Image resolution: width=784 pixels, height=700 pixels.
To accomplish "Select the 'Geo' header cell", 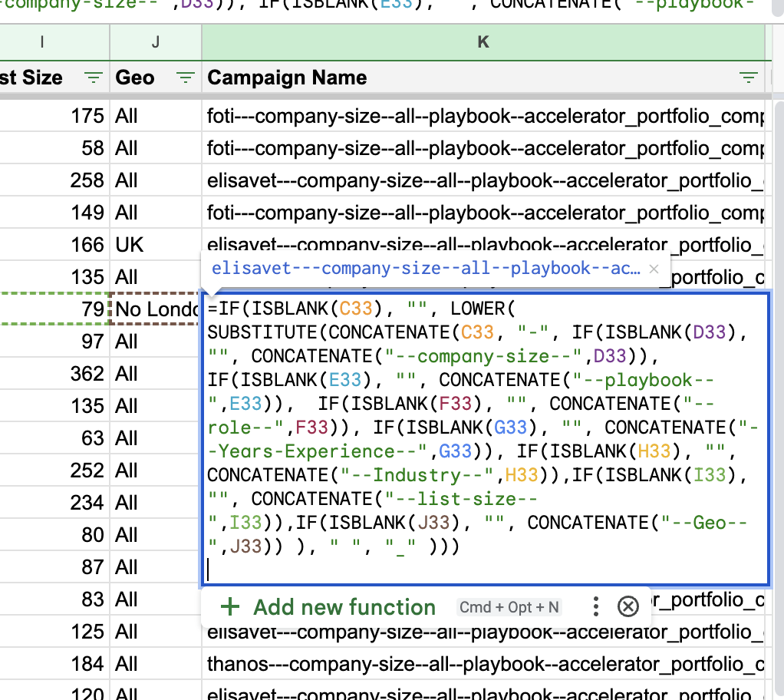I will 156,78.
